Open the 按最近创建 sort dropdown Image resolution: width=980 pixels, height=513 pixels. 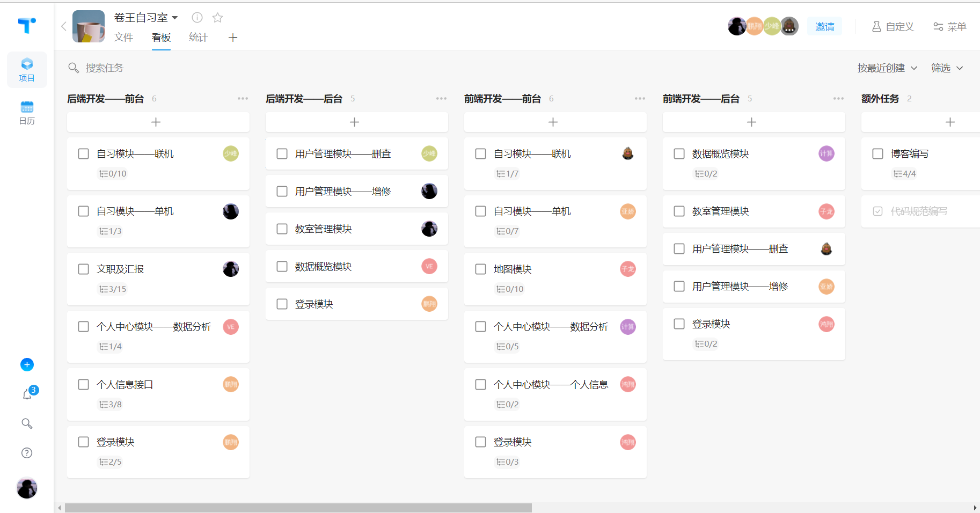tap(888, 68)
